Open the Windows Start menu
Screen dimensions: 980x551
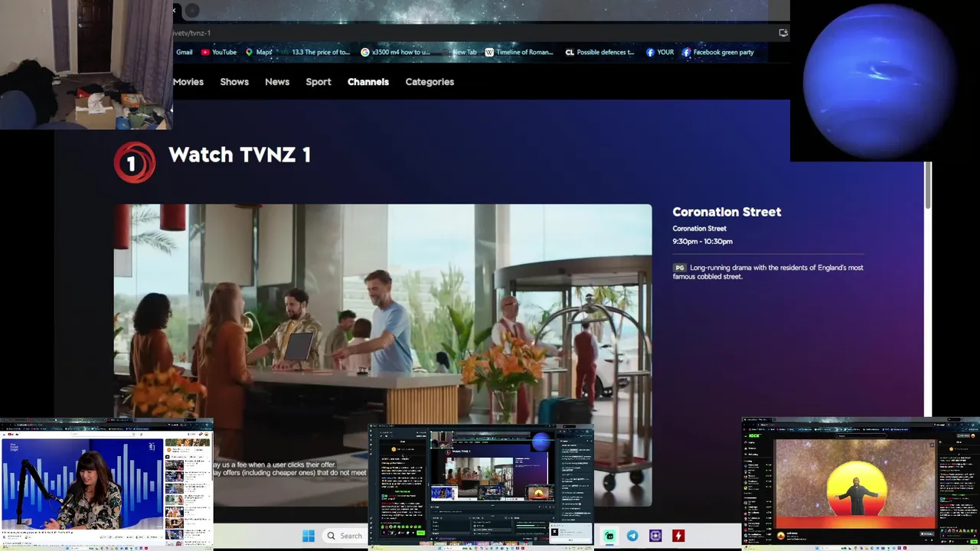[309, 536]
